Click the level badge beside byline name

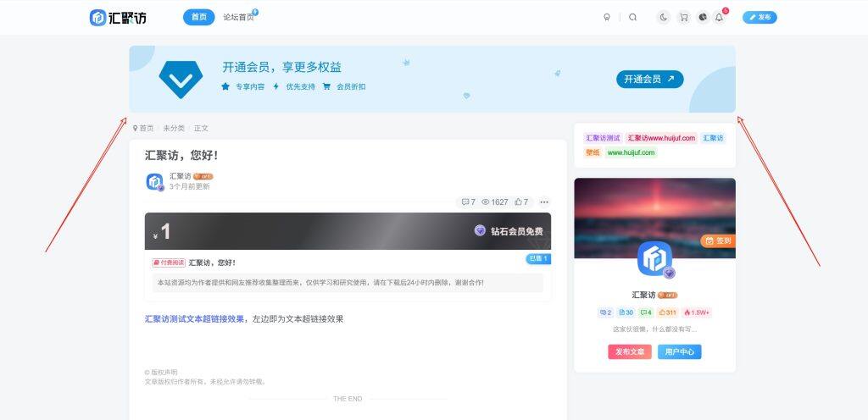[x=203, y=176]
